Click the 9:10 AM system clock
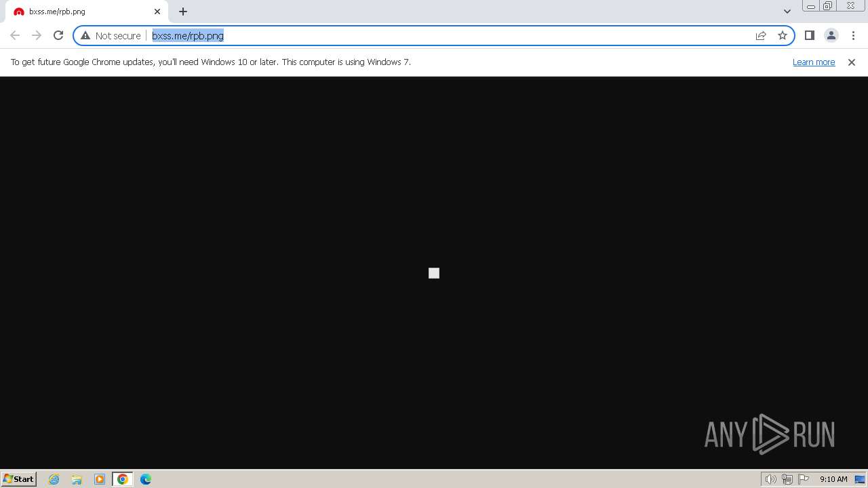Viewport: 868px width, 488px height. [x=833, y=479]
